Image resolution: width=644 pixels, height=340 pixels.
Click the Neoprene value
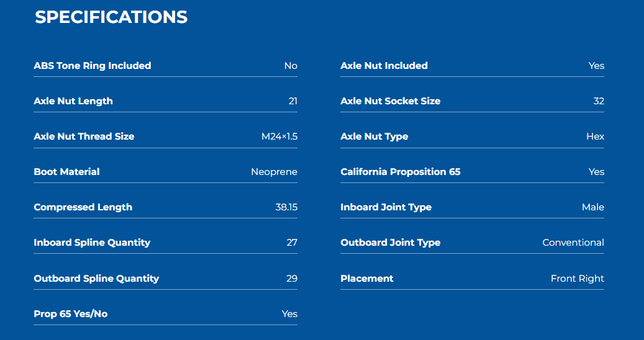point(274,172)
